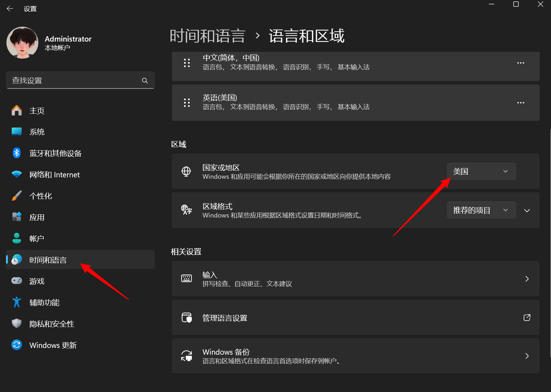Screen dimensions: 551x392
Task: Open the 帐户 person icon
Action: pos(17,238)
